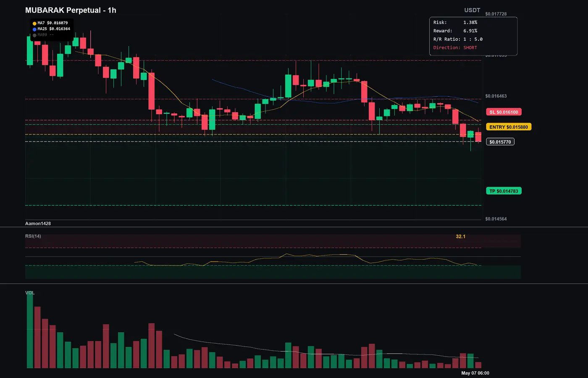Click the MA99 grey legend dot
The width and height of the screenshot is (588, 378).
(x=34, y=35)
